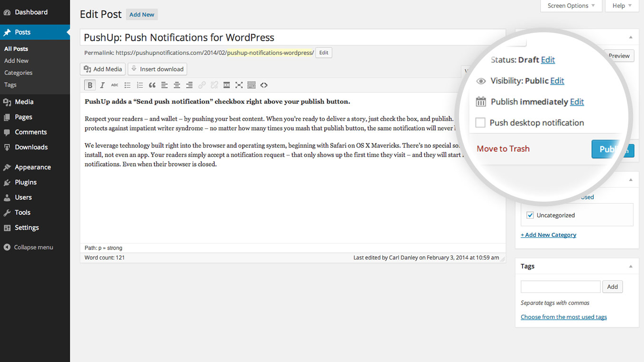
Task: Open Categories in the Posts submenu
Action: tap(18, 73)
